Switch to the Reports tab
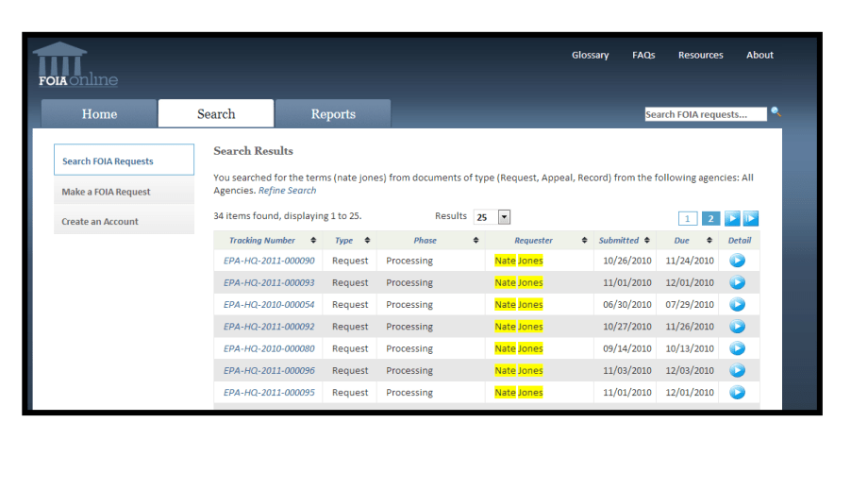 [333, 114]
